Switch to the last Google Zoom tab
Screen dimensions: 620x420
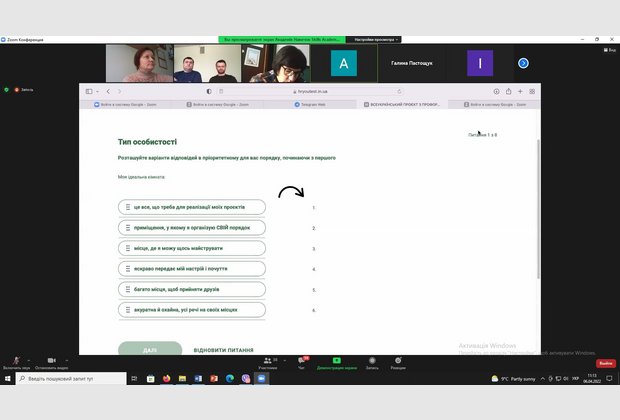click(494, 104)
